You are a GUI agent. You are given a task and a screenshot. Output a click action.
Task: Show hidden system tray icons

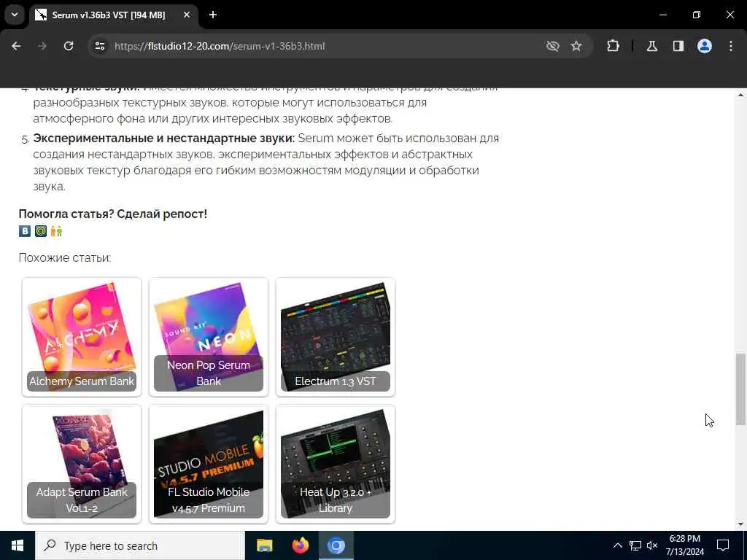point(617,545)
